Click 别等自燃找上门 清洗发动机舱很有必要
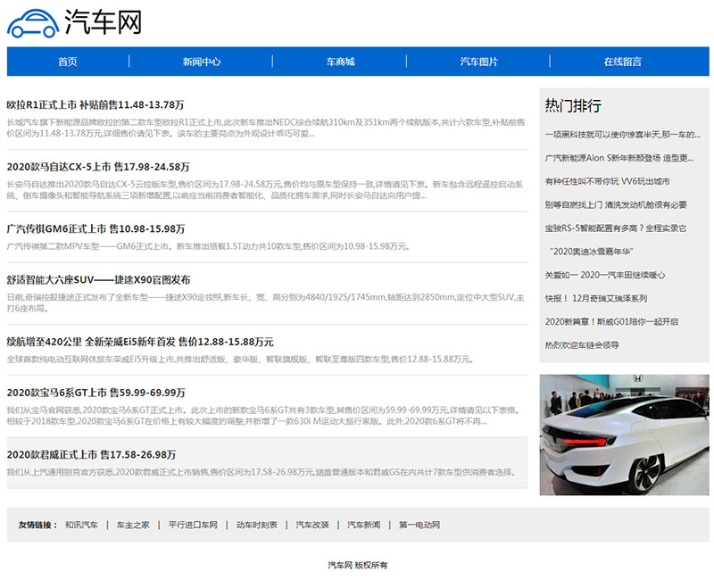This screenshot has width=714, height=588. pos(616,205)
